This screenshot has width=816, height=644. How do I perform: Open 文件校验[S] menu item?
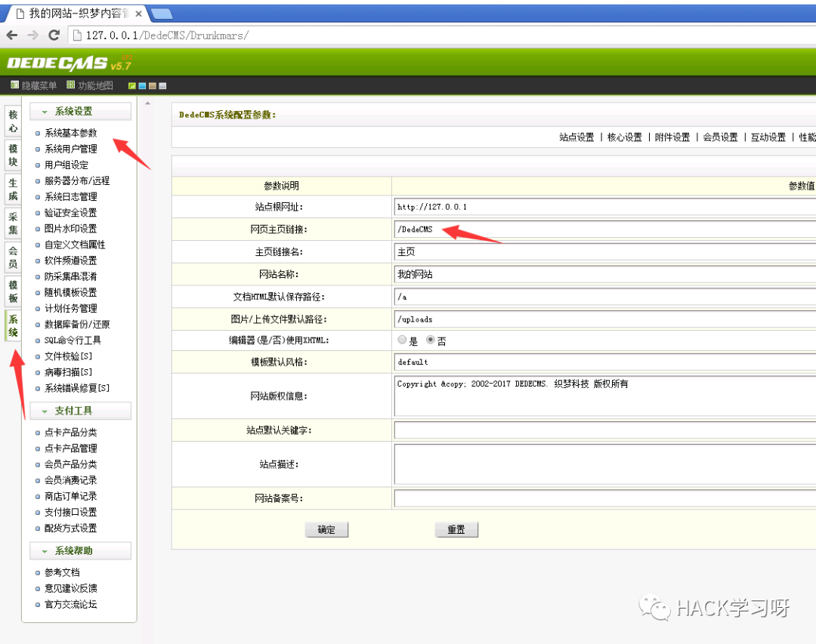[68, 356]
